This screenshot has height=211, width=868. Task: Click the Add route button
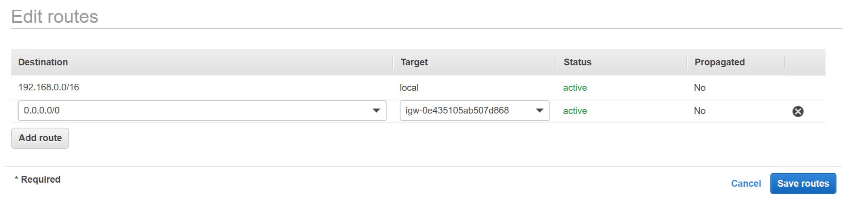point(40,138)
